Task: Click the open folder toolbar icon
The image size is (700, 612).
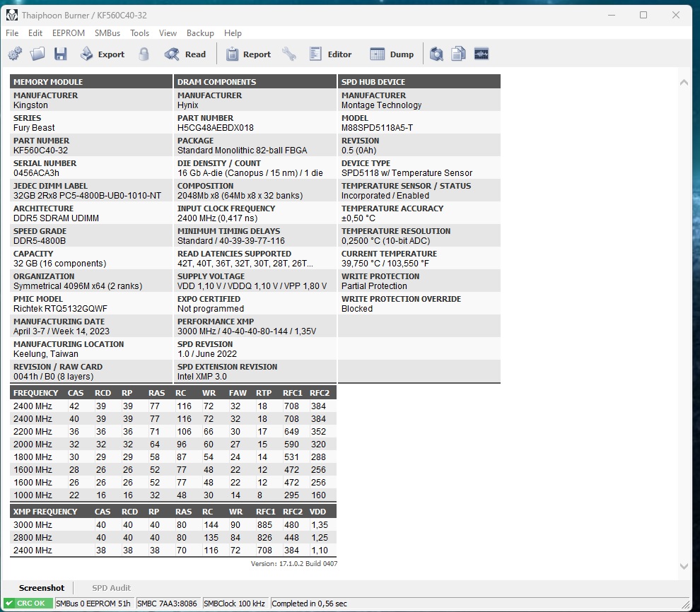Action: click(x=37, y=54)
